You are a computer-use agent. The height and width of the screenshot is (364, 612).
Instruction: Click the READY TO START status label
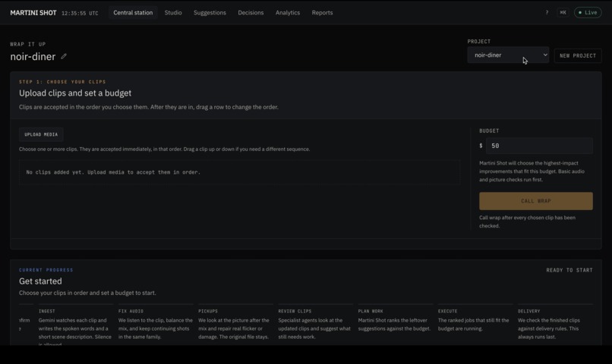(569, 270)
